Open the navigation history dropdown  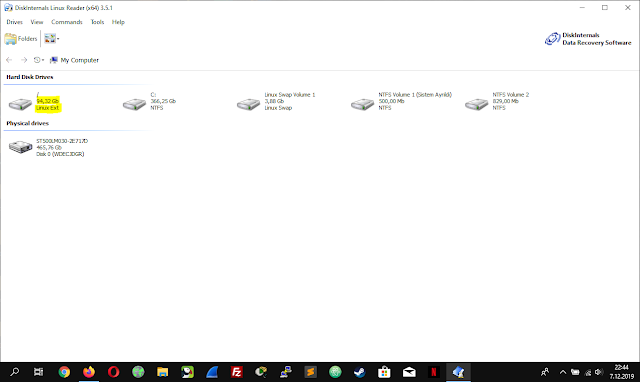(39, 60)
